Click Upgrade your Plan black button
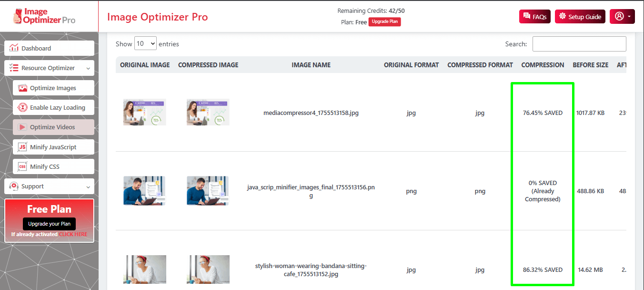This screenshot has width=644, height=290. [49, 224]
